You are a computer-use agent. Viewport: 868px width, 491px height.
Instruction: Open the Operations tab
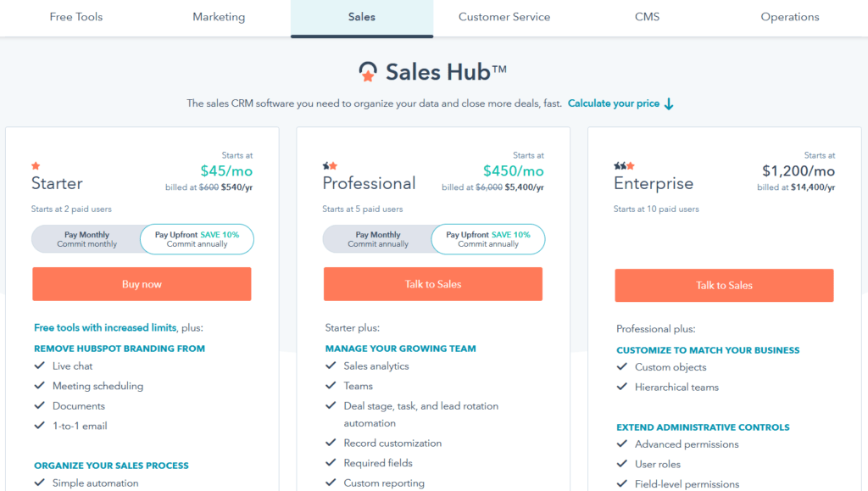[790, 17]
